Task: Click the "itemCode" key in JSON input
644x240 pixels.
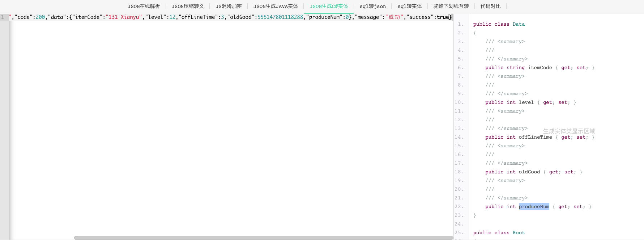Action: click(87, 17)
